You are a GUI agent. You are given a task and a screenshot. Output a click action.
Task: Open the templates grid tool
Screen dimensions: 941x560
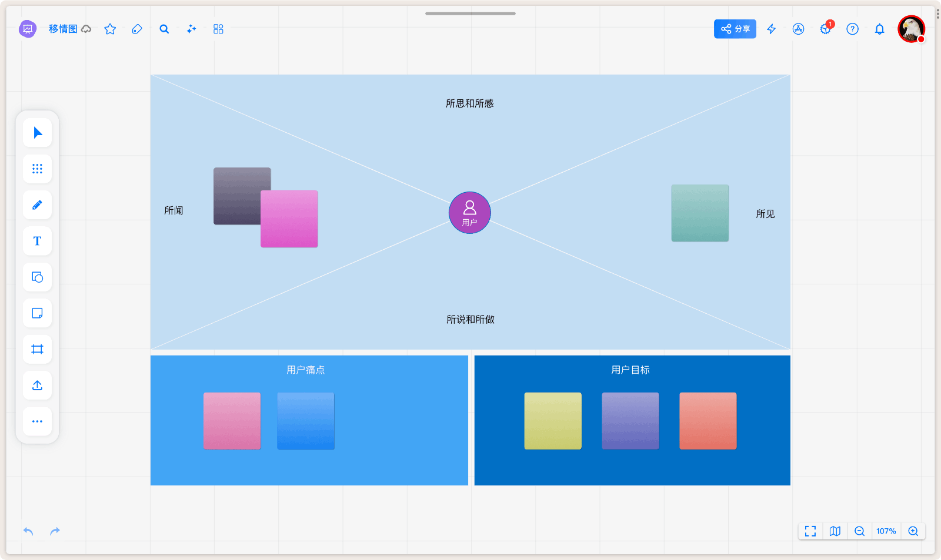[x=37, y=169]
